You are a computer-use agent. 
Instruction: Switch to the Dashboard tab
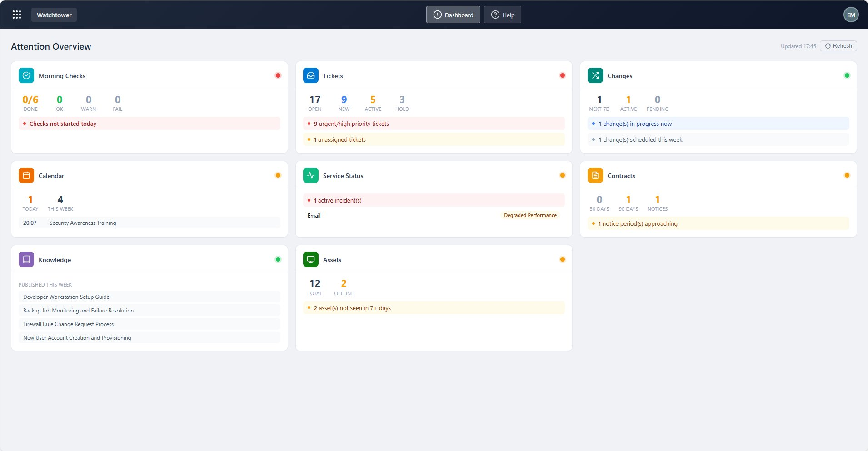(x=453, y=15)
